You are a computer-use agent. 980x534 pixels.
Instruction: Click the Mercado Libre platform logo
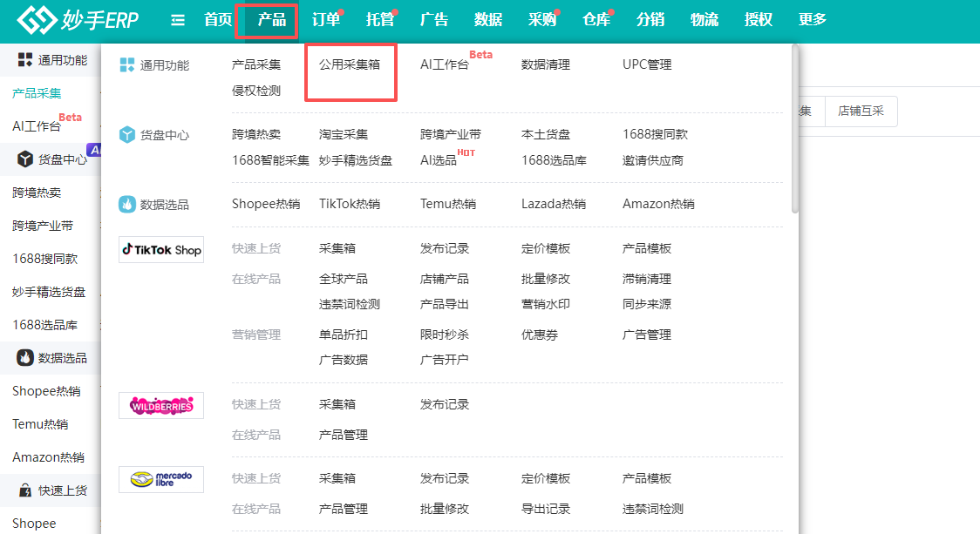[x=160, y=479]
